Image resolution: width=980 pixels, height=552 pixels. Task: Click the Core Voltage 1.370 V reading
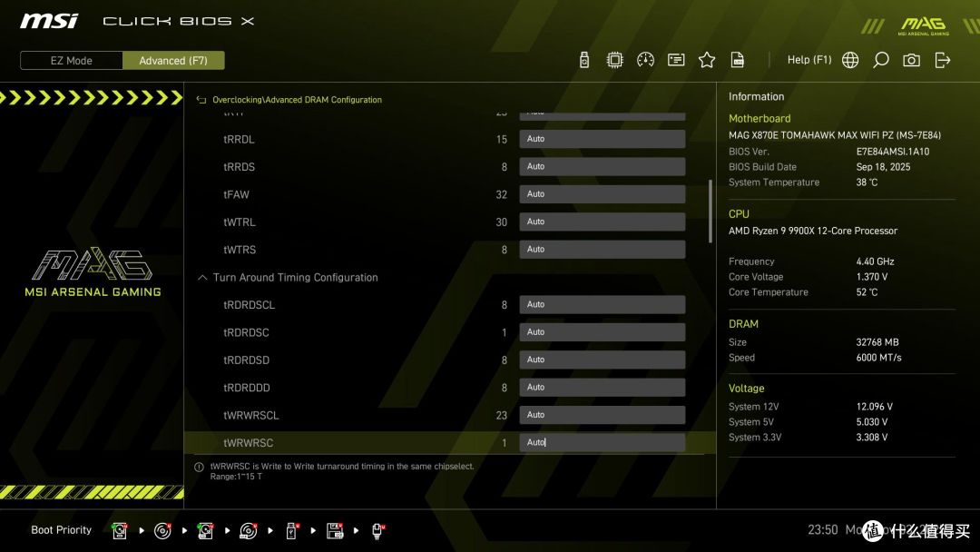pos(872,276)
